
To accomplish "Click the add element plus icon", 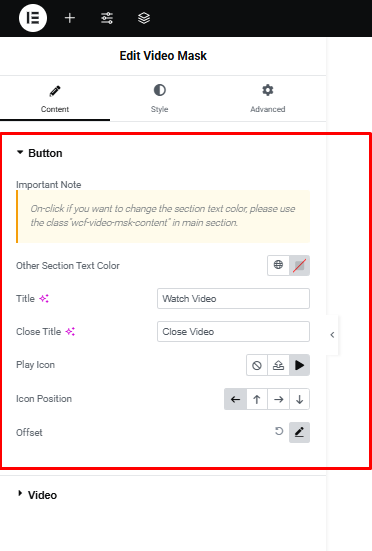I will (x=70, y=18).
